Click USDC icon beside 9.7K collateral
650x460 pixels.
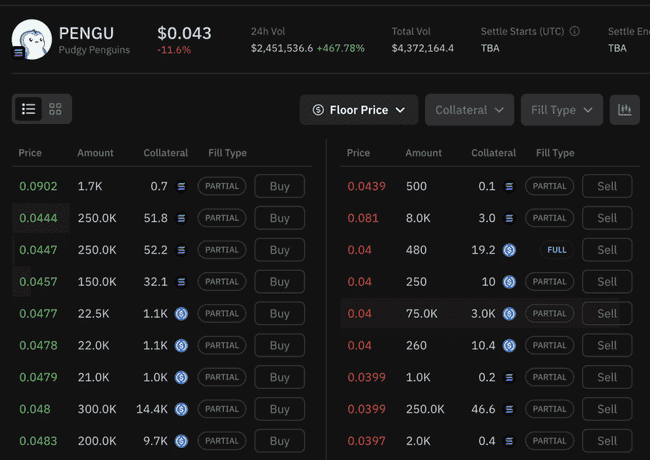coord(181,441)
